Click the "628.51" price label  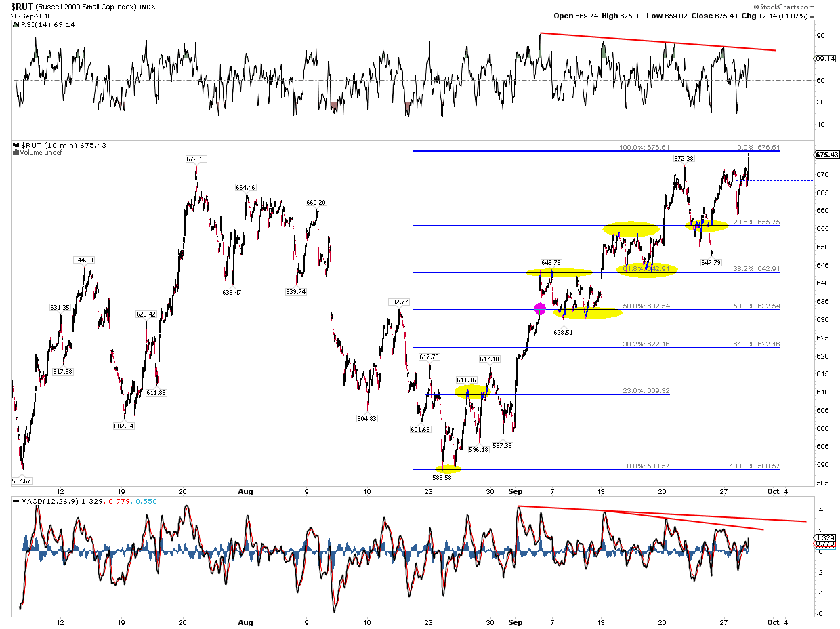point(564,333)
